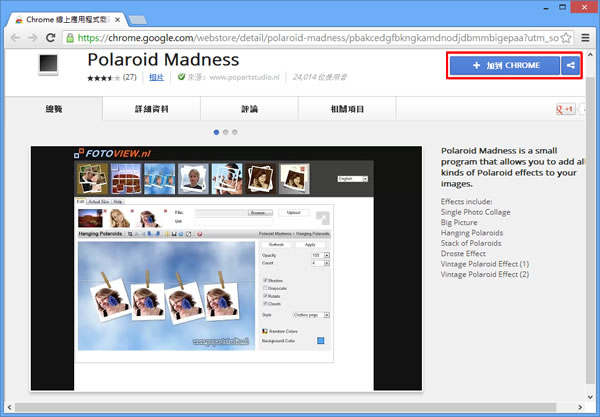The height and width of the screenshot is (417, 600).
Task: Select the third carousel dot
Action: pos(235,132)
